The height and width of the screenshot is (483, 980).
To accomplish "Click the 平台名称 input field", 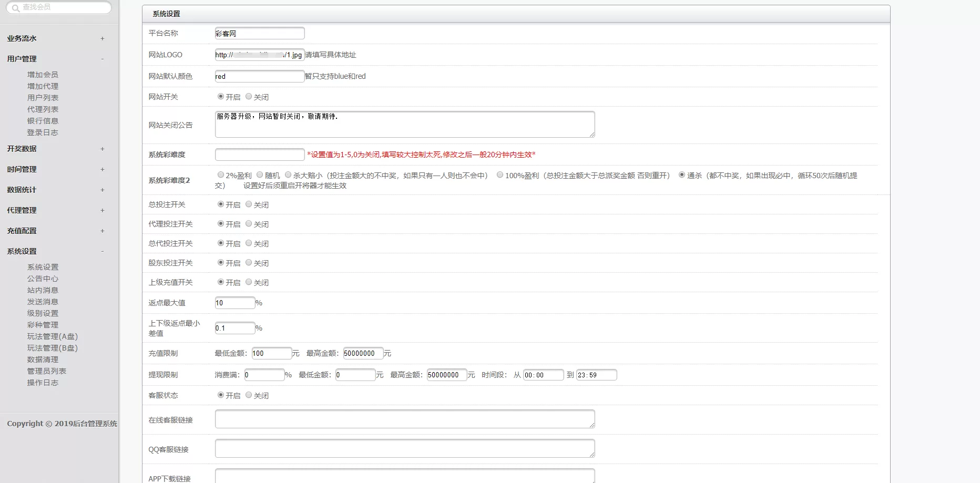I will pyautogui.click(x=260, y=33).
